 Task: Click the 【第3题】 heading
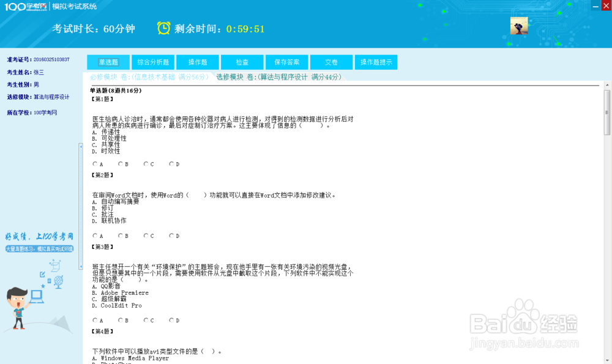pyautogui.click(x=102, y=247)
